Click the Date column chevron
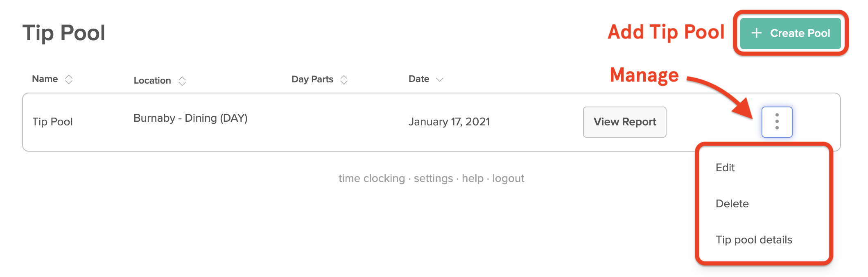Viewport: 868px width, 277px height. coord(439,80)
